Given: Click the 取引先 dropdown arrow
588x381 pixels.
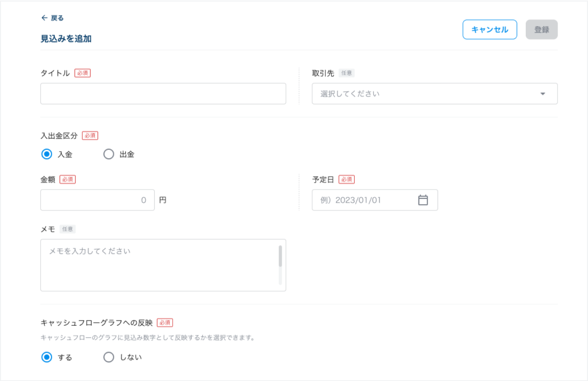Looking at the screenshot, I should click(542, 94).
